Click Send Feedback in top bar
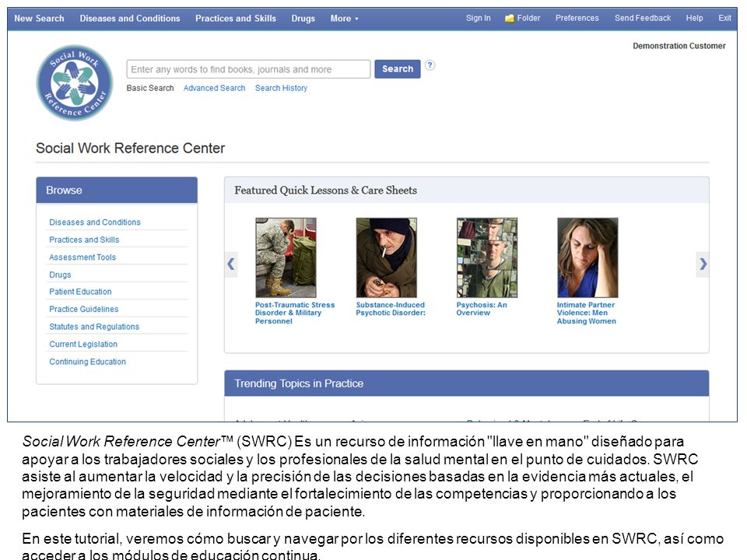 tap(643, 18)
